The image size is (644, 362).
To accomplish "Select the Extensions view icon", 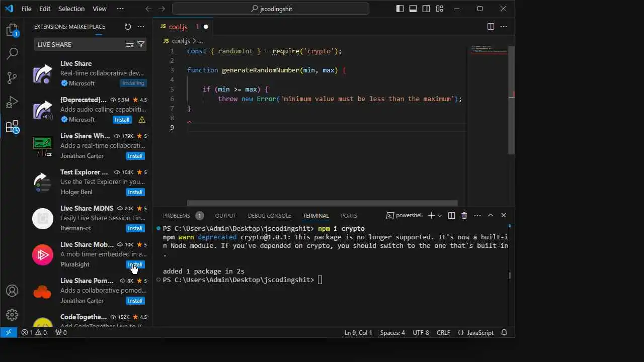I will pyautogui.click(x=12, y=127).
